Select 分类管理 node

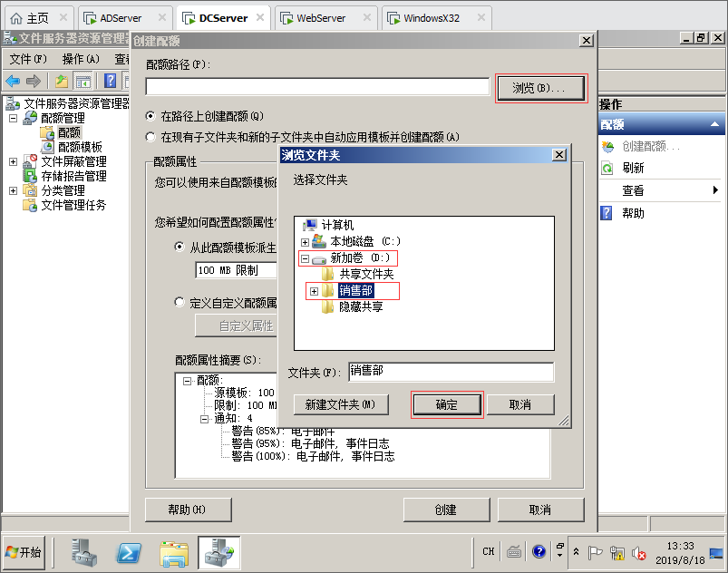[63, 190]
